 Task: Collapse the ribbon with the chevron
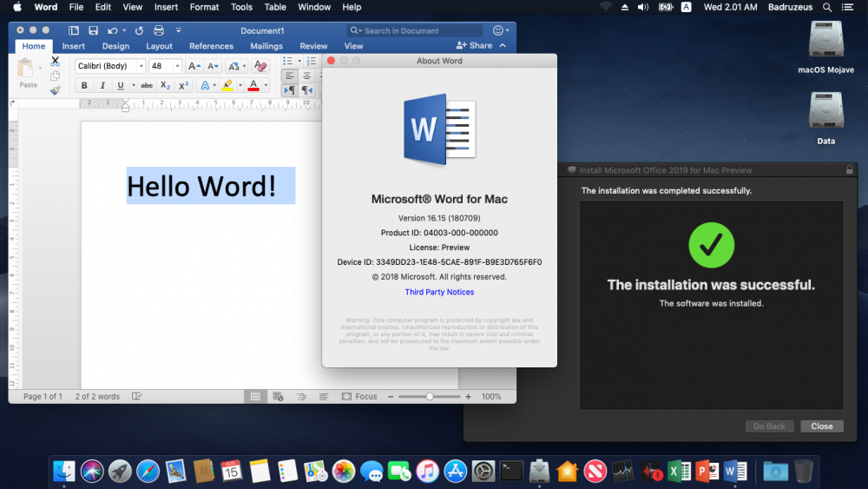[x=503, y=45]
